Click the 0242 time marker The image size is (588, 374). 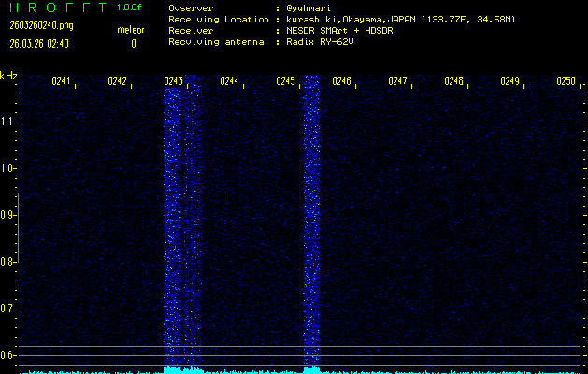[x=117, y=81]
